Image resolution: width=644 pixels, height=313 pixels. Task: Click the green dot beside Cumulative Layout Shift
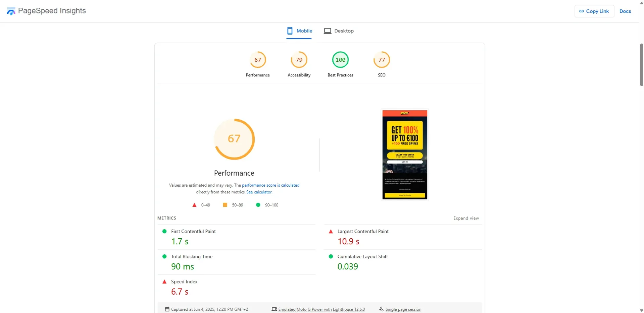coord(331,256)
